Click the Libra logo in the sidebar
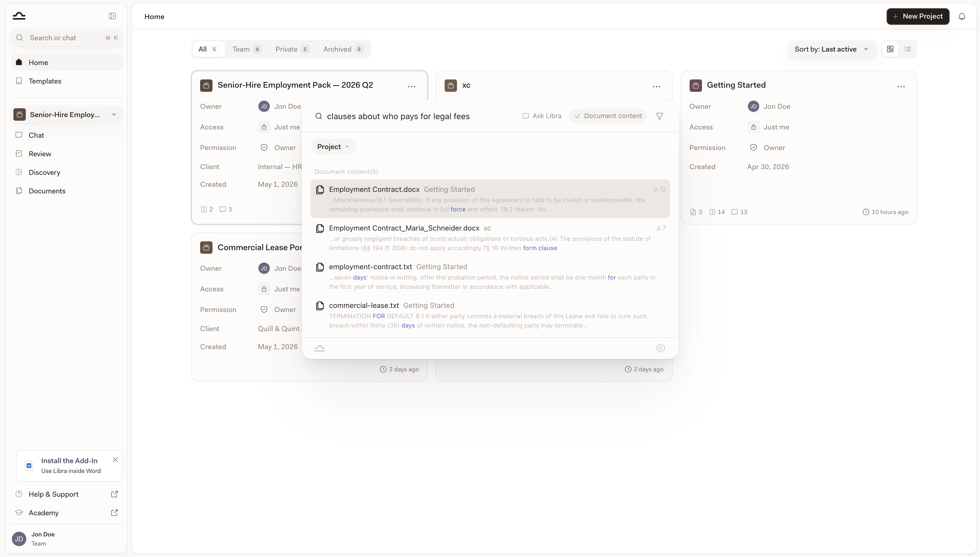The height and width of the screenshot is (557, 980). coord(19,16)
